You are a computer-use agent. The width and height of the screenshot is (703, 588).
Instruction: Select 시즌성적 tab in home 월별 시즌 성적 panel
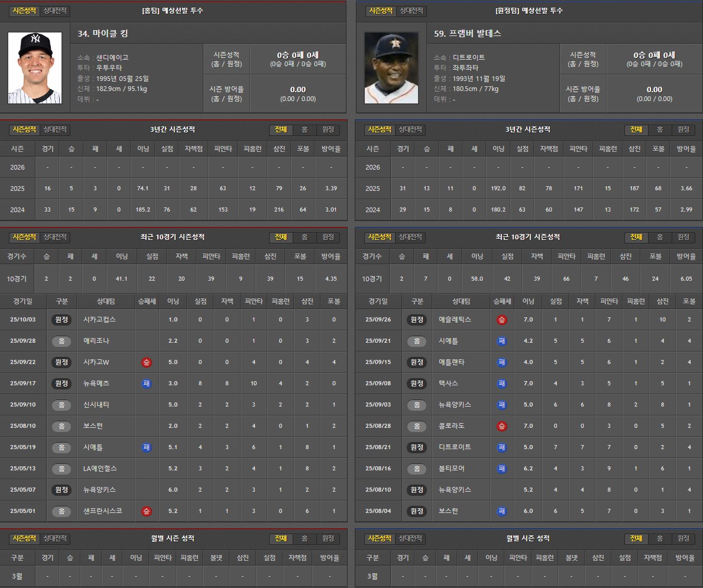[24, 538]
